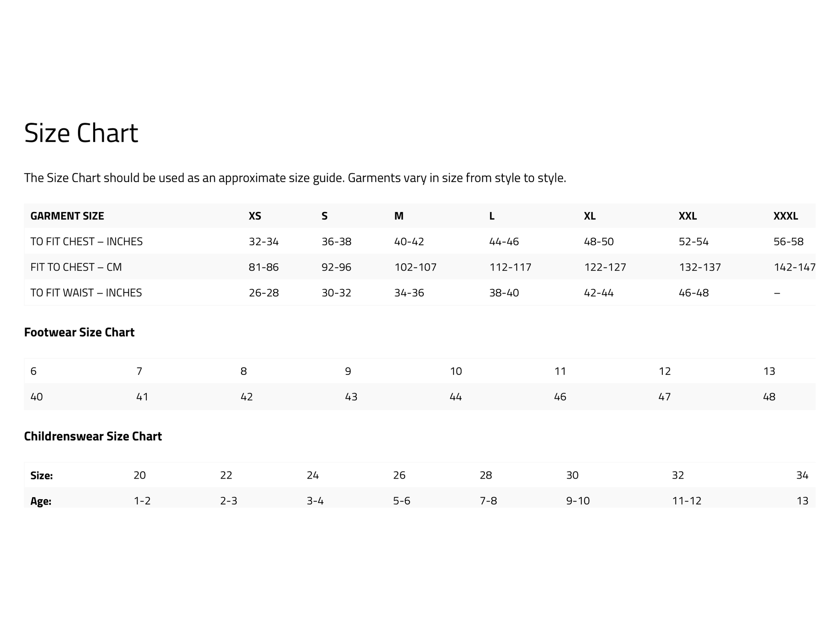Select the childrenswear Size: row label
Image resolution: width=840 pixels, height=630 pixels.
pos(41,475)
